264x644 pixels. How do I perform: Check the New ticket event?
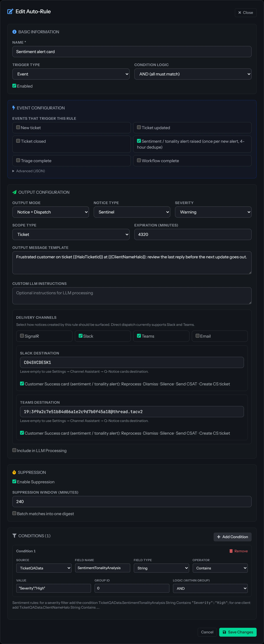click(18, 127)
